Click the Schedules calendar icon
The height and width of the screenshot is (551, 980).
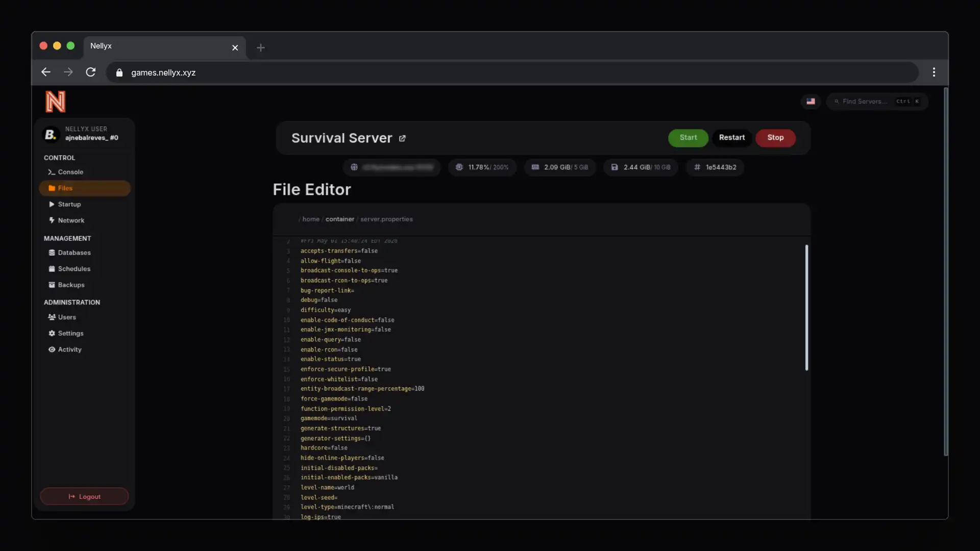click(x=52, y=269)
